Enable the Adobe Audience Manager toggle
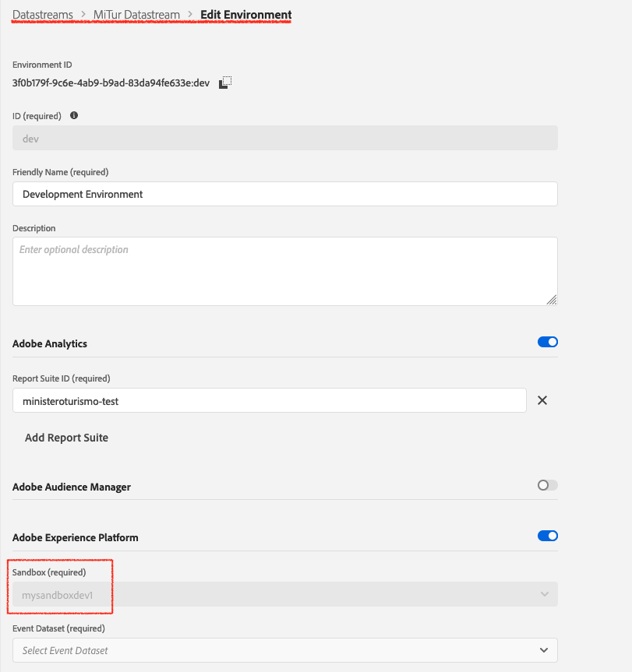 [547, 485]
